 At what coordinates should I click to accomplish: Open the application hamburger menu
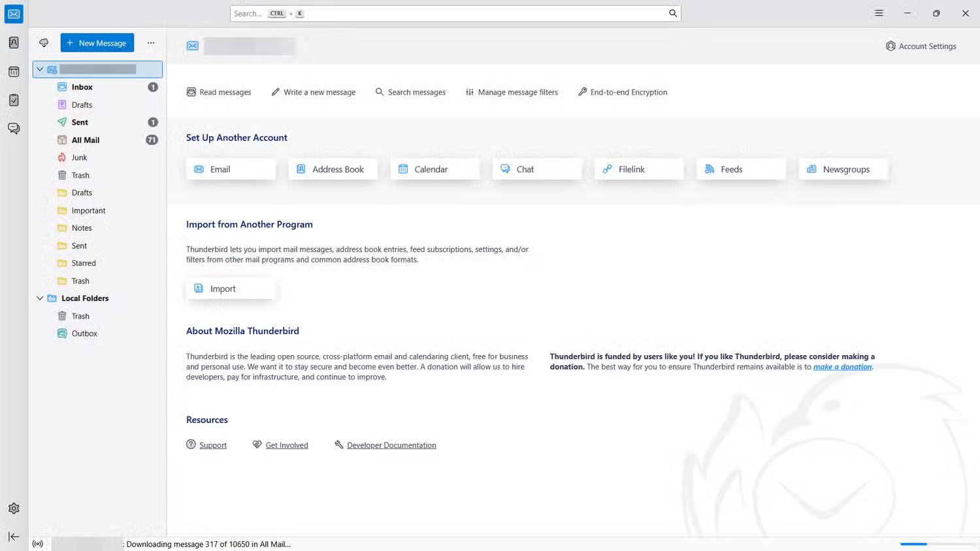pyautogui.click(x=879, y=12)
